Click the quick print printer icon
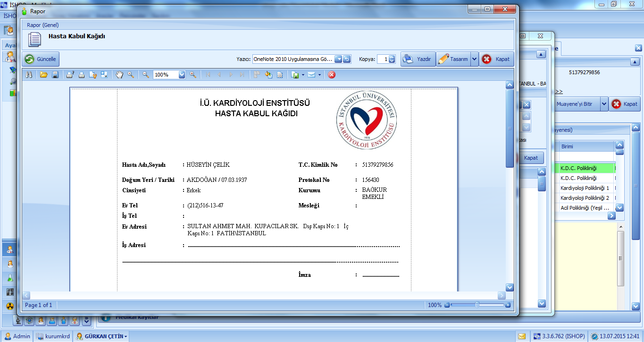644x342 pixels. (x=81, y=75)
